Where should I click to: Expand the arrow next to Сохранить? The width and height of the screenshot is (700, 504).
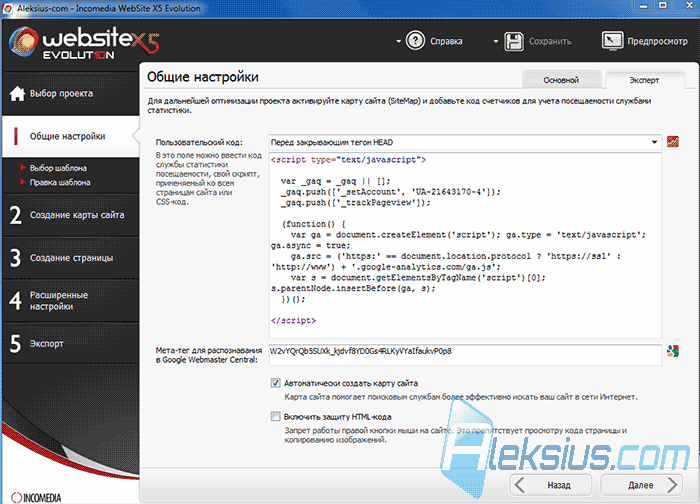click(495, 42)
